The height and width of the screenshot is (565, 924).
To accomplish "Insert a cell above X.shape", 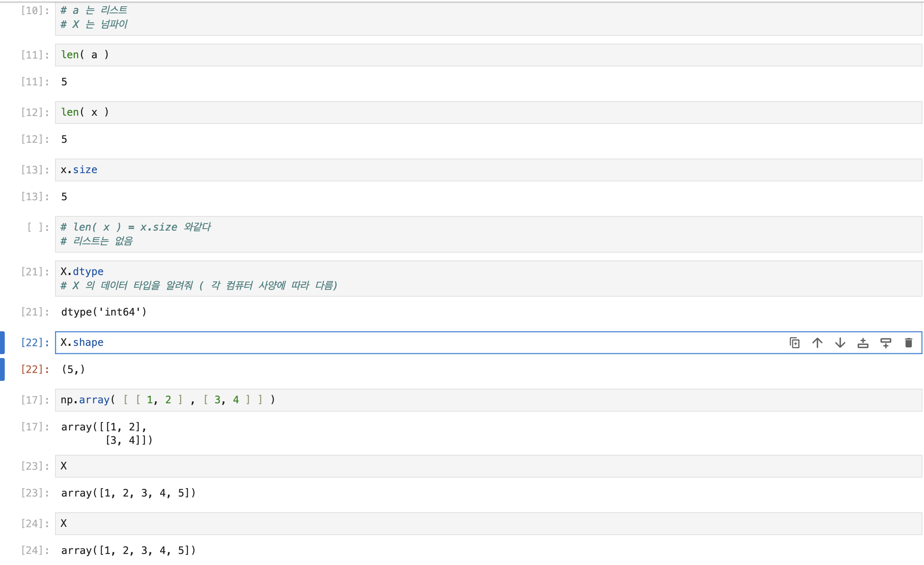I will [863, 343].
